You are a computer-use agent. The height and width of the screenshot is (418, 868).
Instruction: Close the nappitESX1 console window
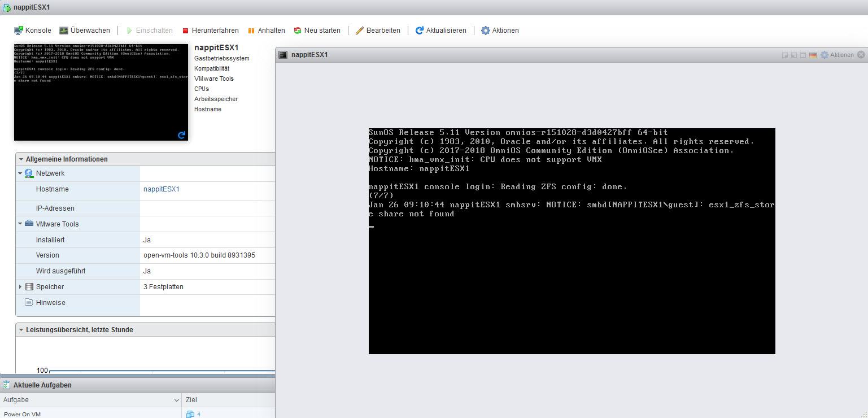pos(861,55)
